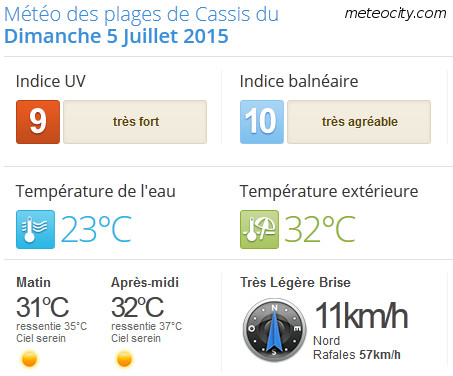Screen dimensions: 453x376
Task: Click the 'Indice UV' section title
Action: [x=51, y=81]
